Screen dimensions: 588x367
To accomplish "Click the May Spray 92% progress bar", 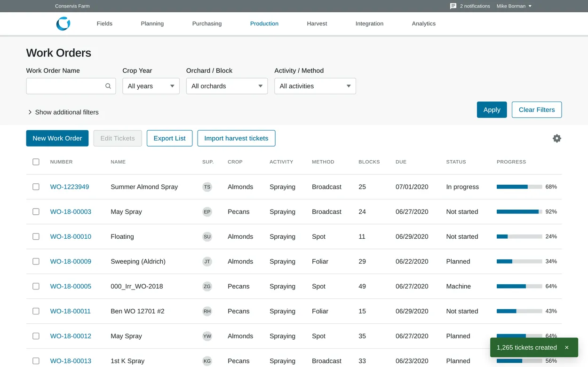I will click(x=519, y=212).
